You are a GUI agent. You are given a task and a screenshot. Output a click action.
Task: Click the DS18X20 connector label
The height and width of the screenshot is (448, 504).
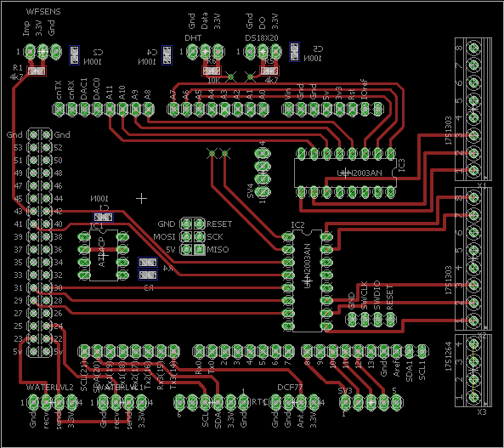(261, 38)
